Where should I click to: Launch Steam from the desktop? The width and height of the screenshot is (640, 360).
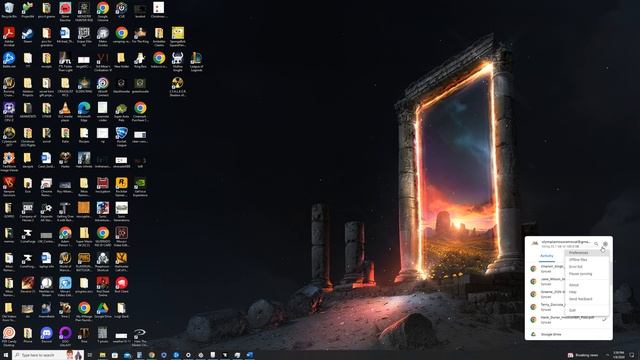pyautogui.click(x=28, y=36)
